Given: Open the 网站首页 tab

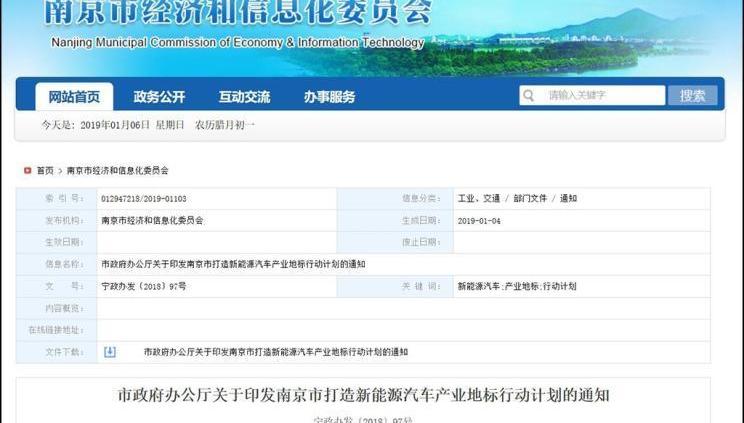Looking at the screenshot, I should (74, 97).
